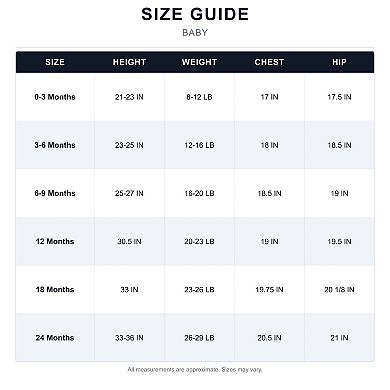Image resolution: width=390 pixels, height=390 pixels.
Task: Click the 19.75 IN chest cell
Action: point(269,289)
